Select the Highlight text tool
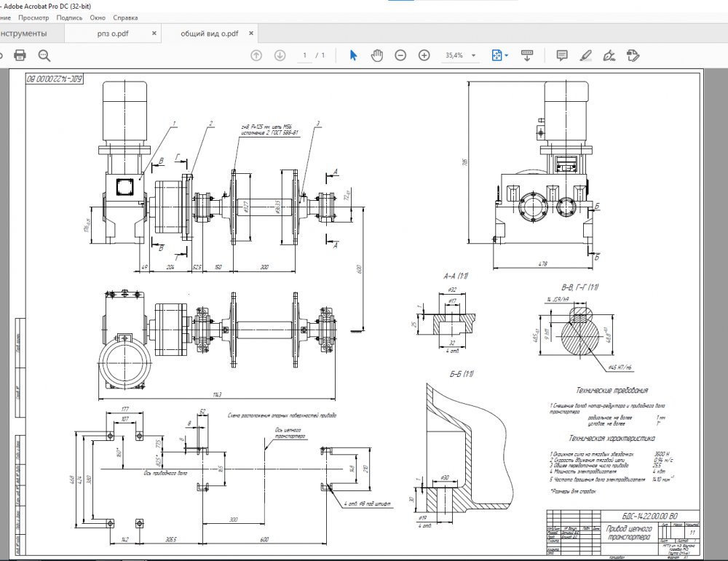 click(585, 55)
